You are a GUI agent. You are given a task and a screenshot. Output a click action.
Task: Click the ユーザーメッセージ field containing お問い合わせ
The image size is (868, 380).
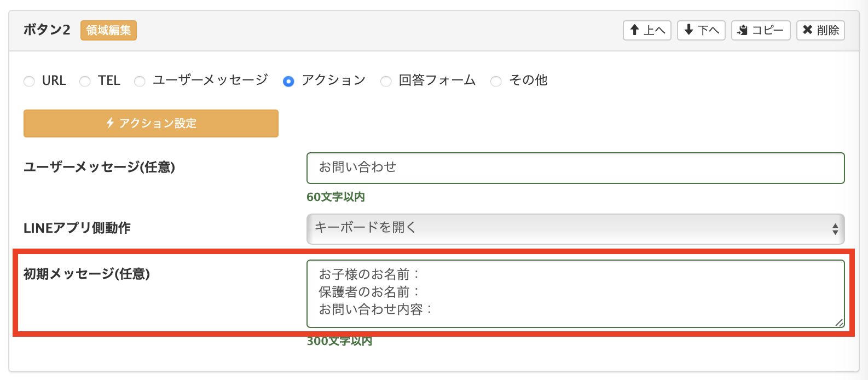tap(575, 168)
